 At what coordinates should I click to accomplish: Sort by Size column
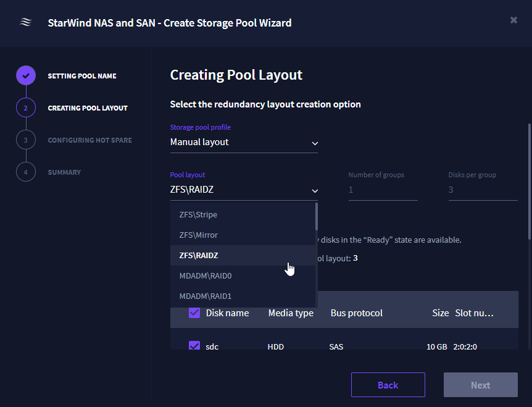tap(441, 313)
